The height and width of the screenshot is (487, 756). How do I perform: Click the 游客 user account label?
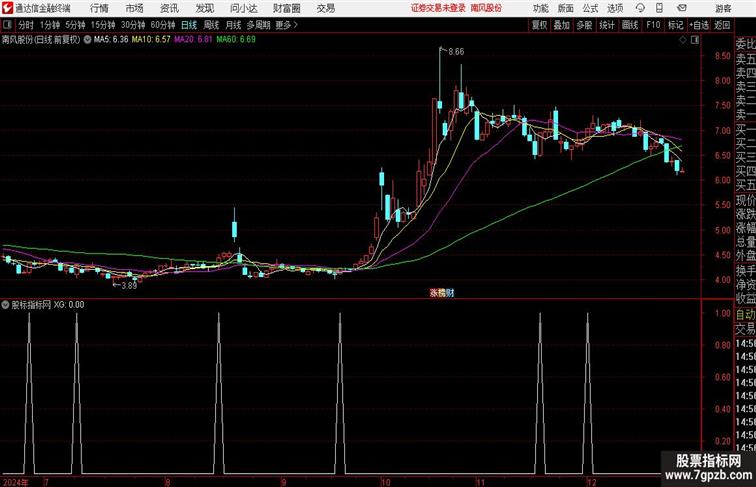[x=723, y=8]
